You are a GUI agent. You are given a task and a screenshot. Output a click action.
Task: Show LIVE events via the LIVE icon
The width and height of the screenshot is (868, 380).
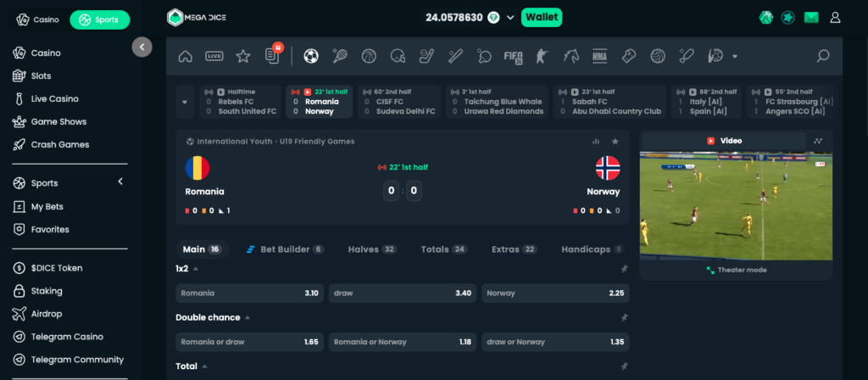(214, 56)
